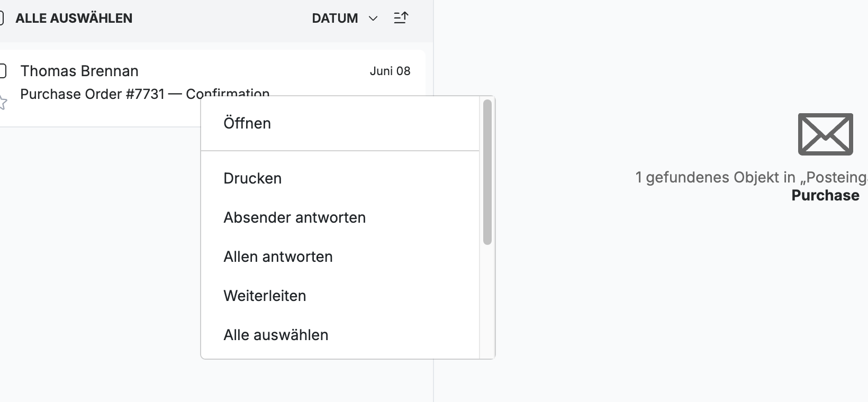Click the sender name Thomas Brennan
The height and width of the screenshot is (402, 868).
79,71
